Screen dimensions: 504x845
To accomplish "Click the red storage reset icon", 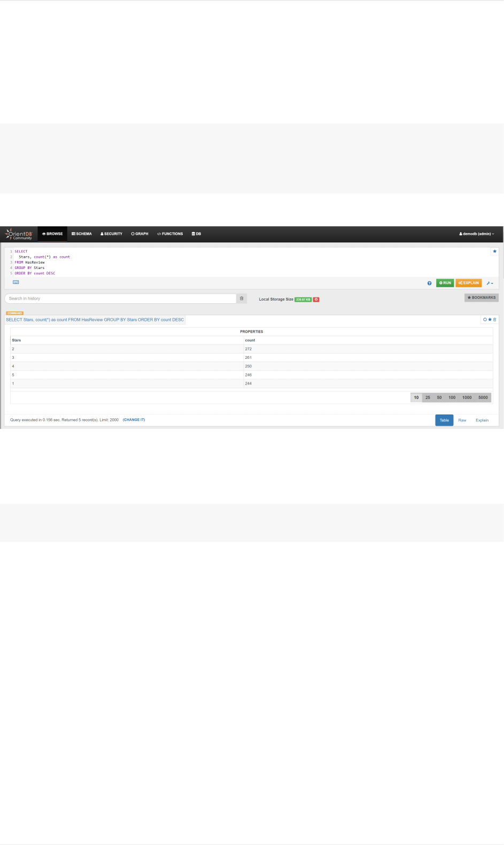I will [316, 299].
